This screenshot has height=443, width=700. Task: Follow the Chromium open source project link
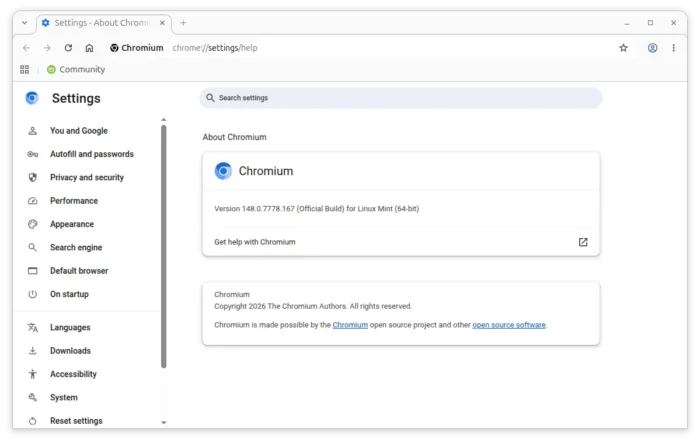coord(350,325)
